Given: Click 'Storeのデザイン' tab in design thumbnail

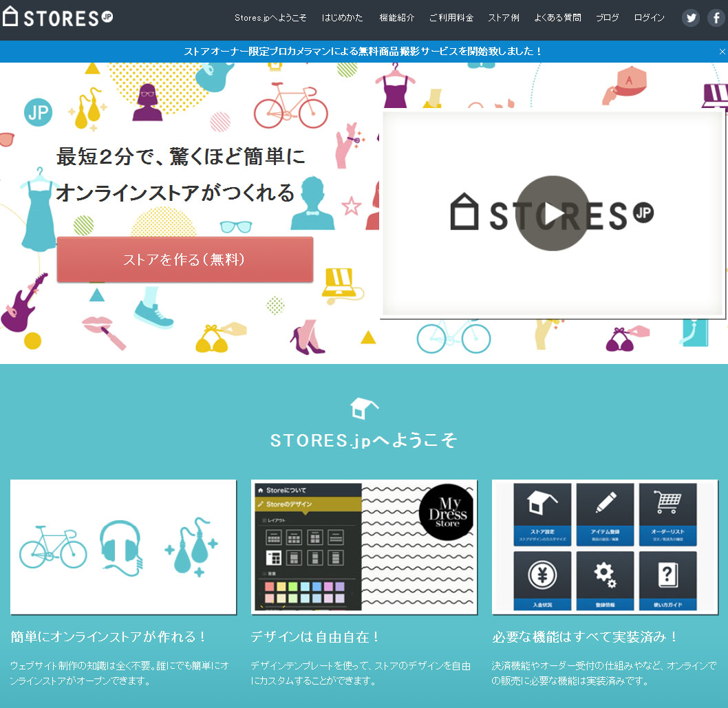Looking at the screenshot, I should pos(308,504).
